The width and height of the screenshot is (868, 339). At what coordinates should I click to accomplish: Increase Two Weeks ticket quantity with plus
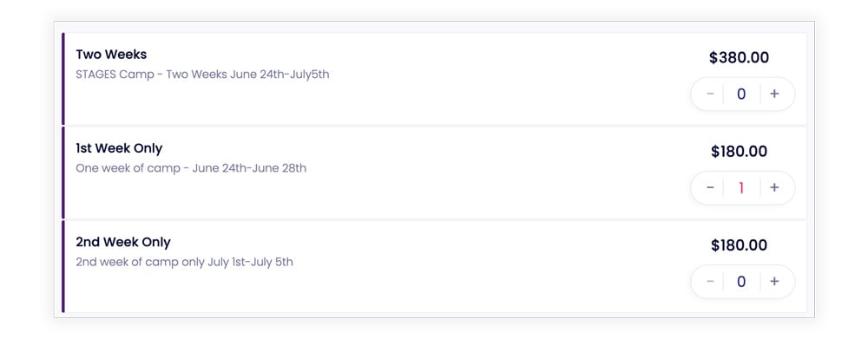pos(774,94)
